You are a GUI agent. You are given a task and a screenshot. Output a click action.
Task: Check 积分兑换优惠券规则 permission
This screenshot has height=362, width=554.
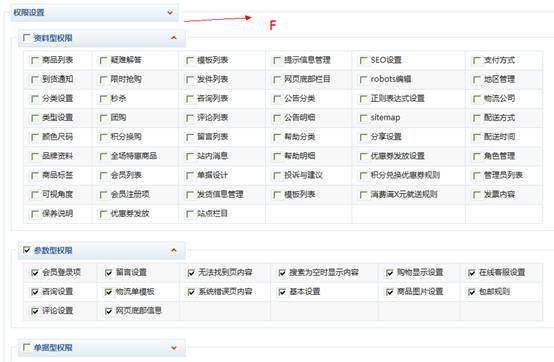coord(363,176)
